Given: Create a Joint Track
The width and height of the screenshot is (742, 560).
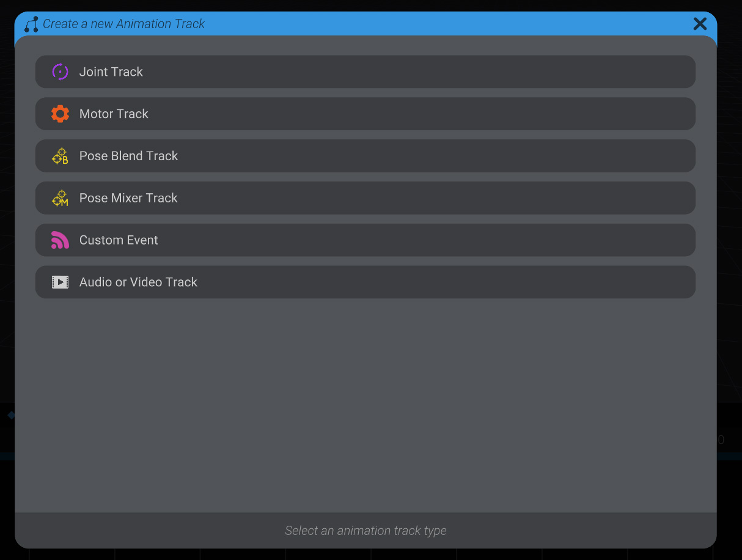Looking at the screenshot, I should click(365, 72).
